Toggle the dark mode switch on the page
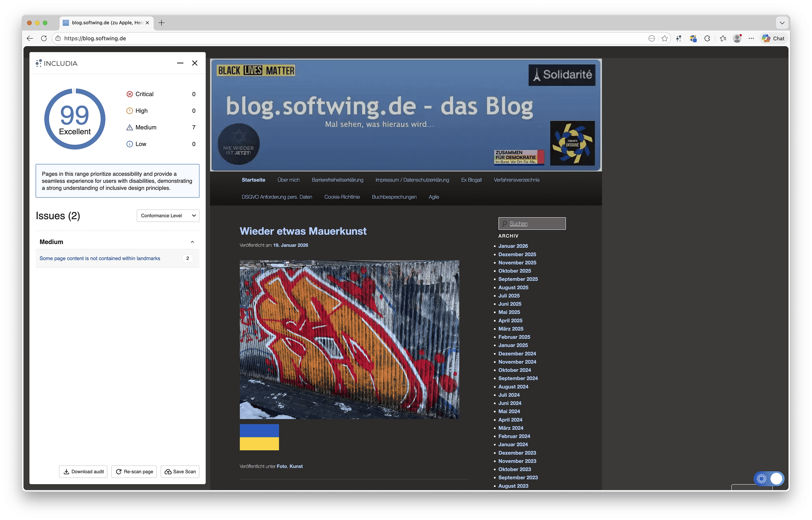 point(769,478)
